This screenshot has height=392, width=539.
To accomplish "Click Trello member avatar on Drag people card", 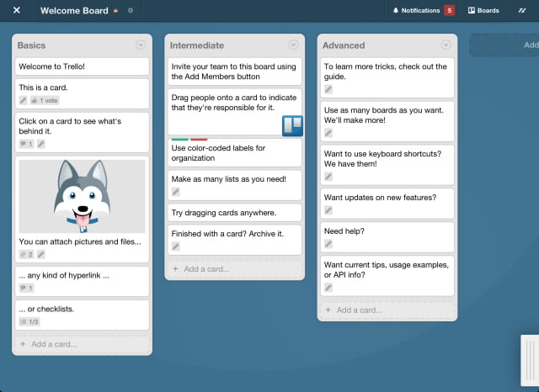I will [x=292, y=125].
